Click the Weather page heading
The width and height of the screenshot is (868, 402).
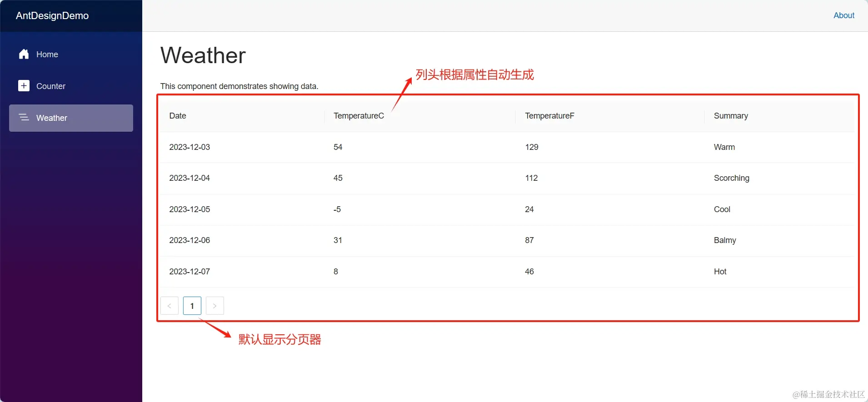coord(203,55)
